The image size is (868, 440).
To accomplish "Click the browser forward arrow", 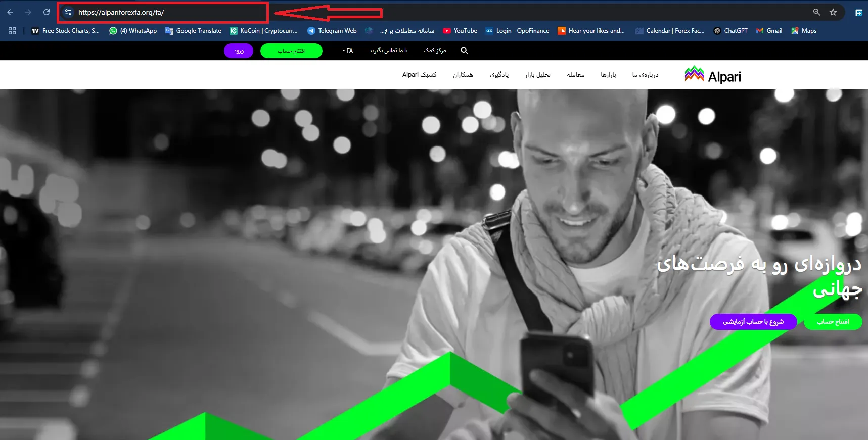I will 28,12.
